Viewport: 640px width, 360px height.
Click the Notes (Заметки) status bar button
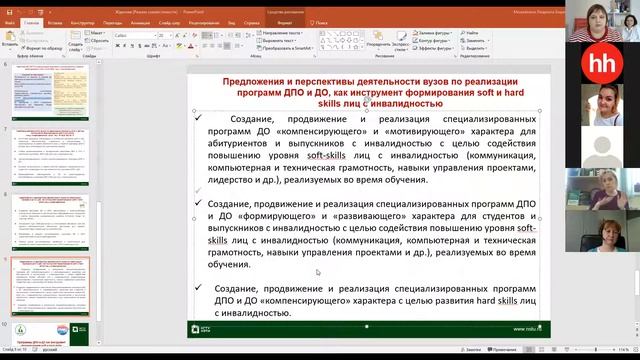click(x=470, y=350)
